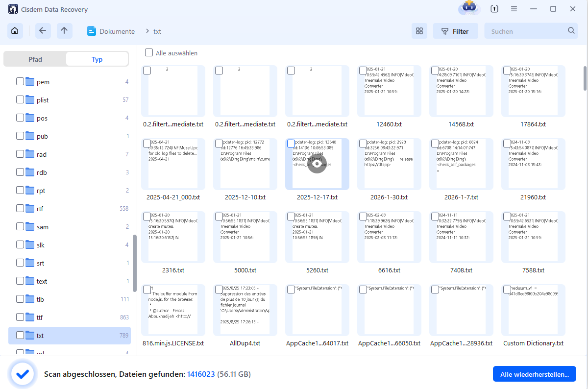Select checkbox on AllDup4.txt thumbnail
588x389 pixels.
tap(219, 290)
